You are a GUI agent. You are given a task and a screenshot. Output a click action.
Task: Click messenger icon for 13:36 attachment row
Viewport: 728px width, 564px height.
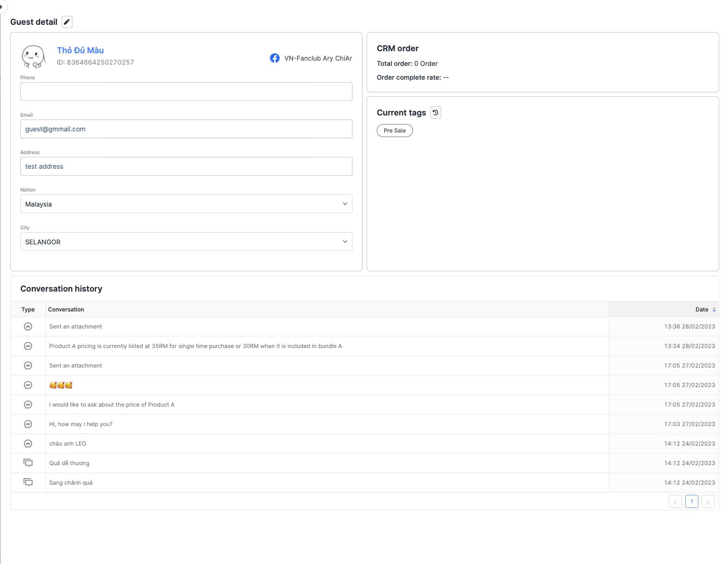pos(28,327)
